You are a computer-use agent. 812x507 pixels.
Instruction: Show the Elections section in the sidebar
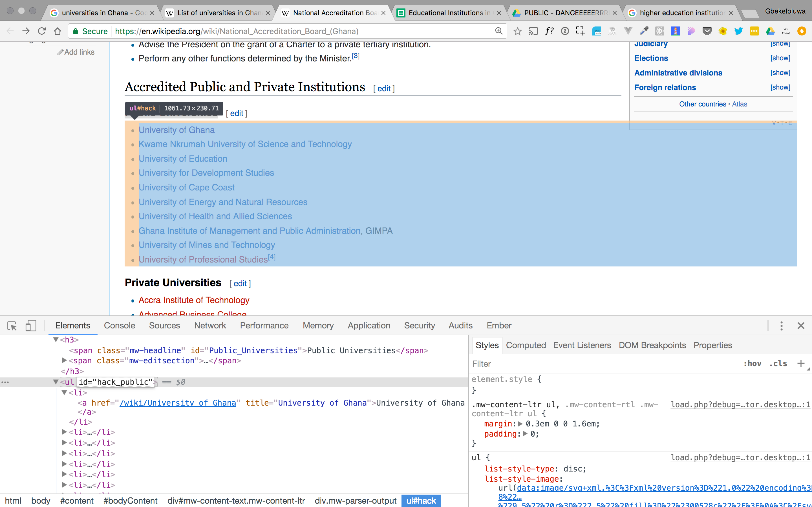pyautogui.click(x=780, y=58)
